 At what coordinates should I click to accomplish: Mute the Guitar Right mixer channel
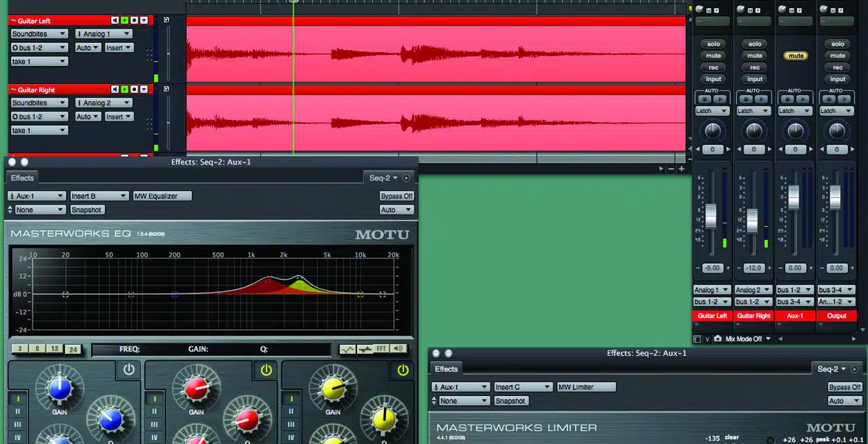755,55
